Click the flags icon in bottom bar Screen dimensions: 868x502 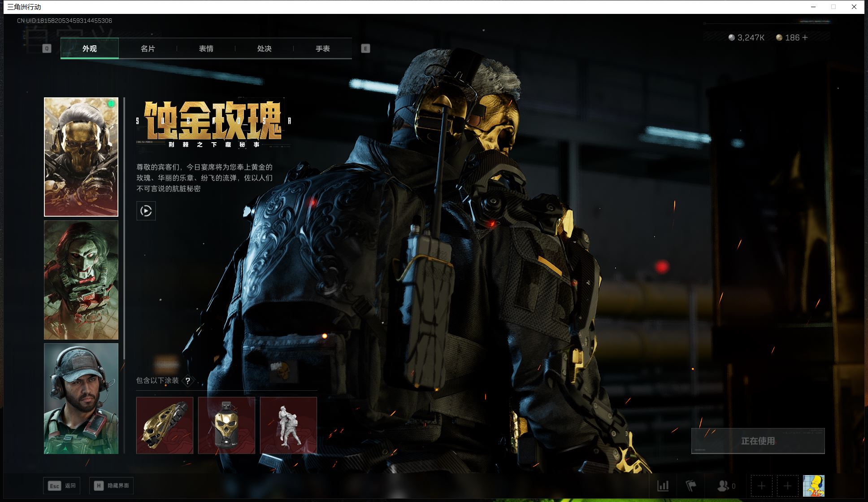coord(691,485)
